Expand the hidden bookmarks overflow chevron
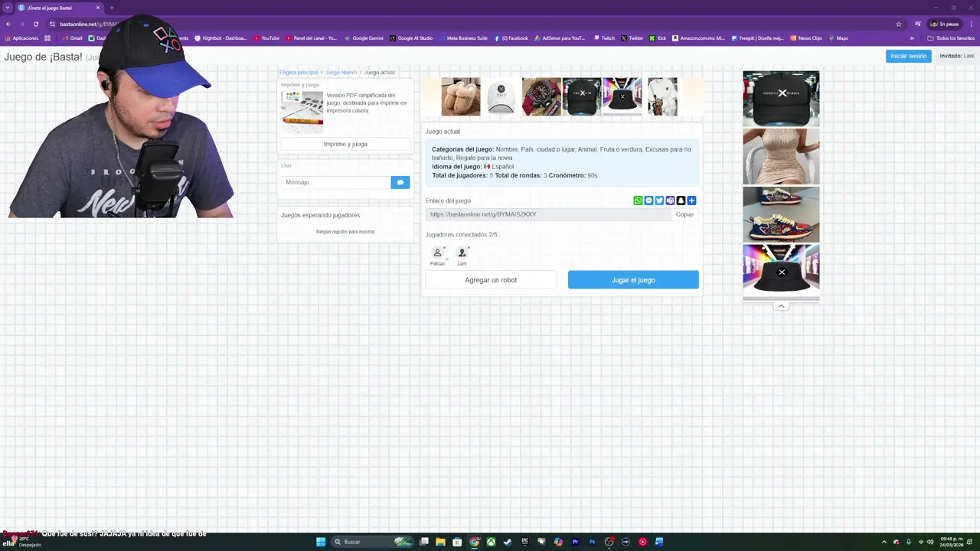 coord(912,38)
